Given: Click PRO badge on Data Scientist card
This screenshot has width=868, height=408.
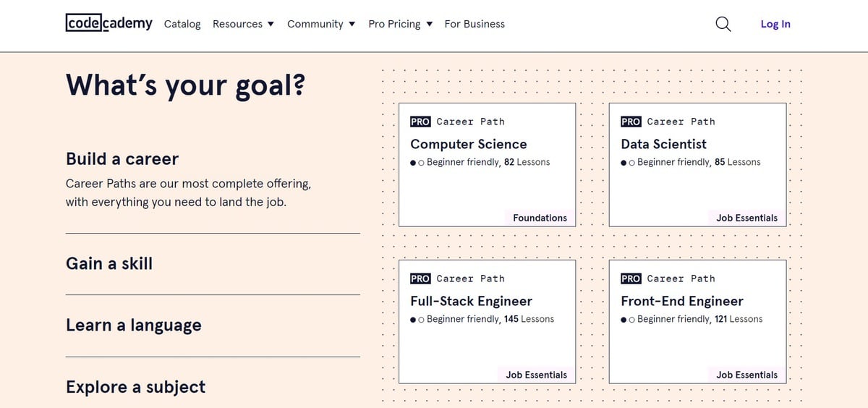Looking at the screenshot, I should (631, 122).
